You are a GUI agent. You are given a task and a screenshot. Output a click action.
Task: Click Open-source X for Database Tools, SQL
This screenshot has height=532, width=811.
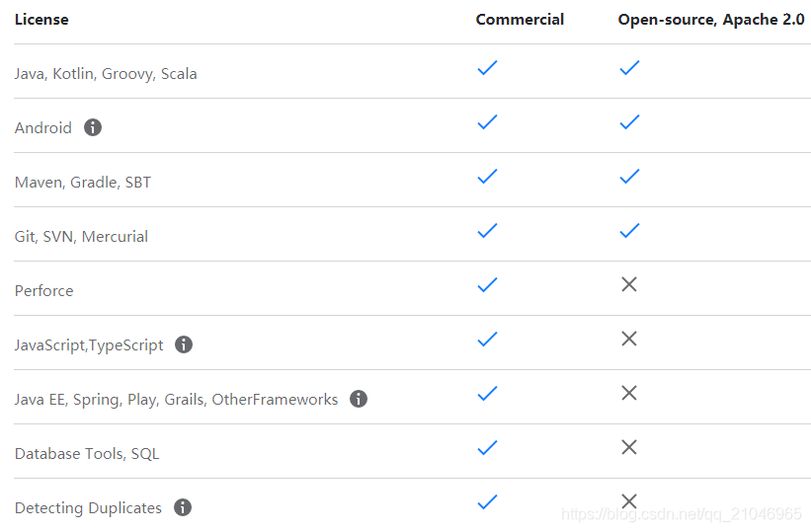click(629, 447)
